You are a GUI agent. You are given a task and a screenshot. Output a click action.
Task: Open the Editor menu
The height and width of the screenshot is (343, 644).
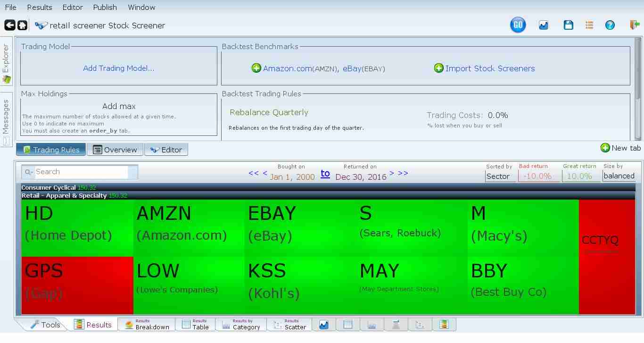[73, 7]
